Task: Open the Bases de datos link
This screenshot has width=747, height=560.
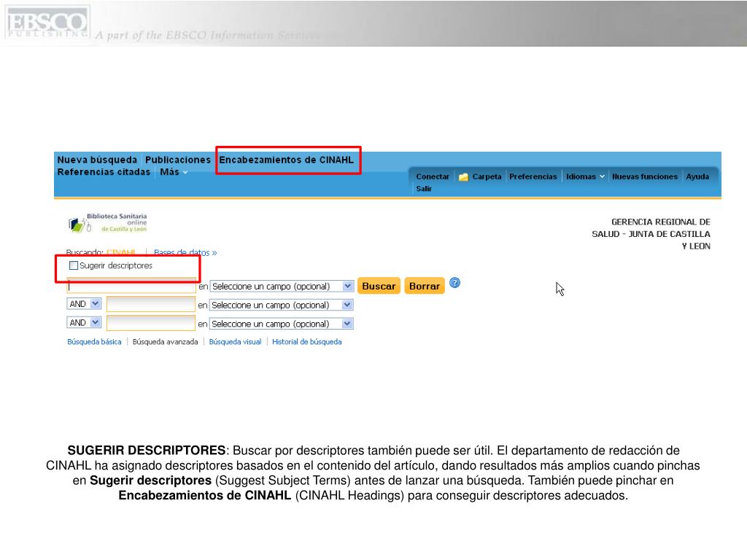Action: tap(185, 252)
